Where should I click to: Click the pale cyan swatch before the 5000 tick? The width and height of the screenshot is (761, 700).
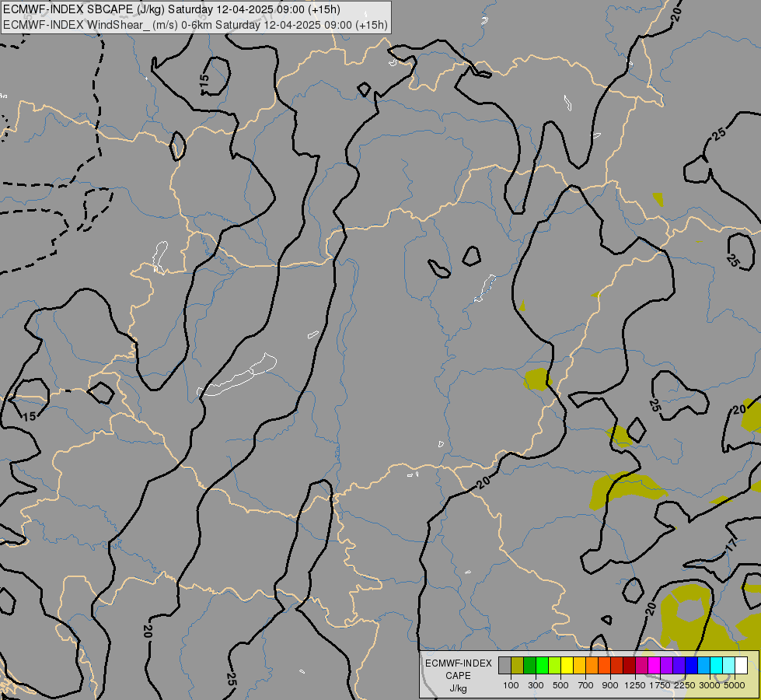pyautogui.click(x=728, y=666)
